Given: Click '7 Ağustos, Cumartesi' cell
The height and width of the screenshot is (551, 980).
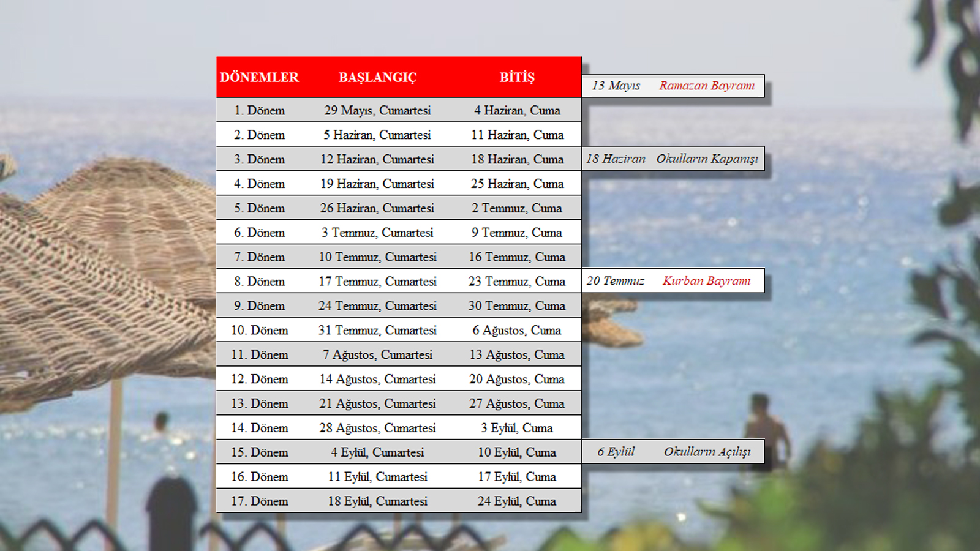Looking at the screenshot, I should click(377, 355).
